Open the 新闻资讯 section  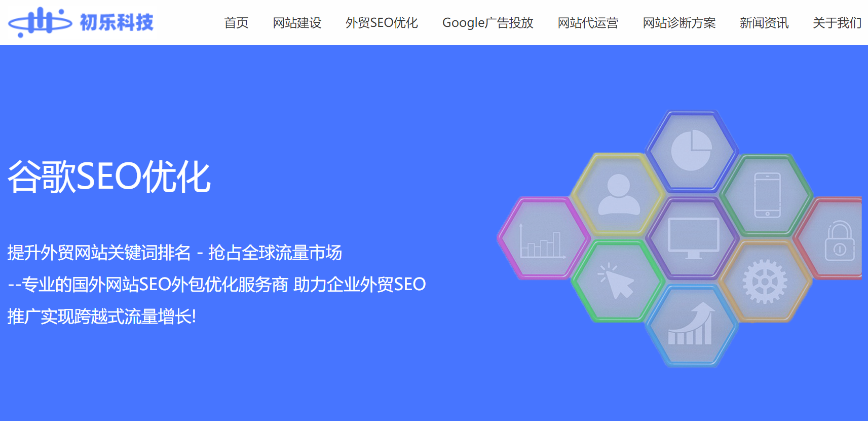tap(764, 23)
